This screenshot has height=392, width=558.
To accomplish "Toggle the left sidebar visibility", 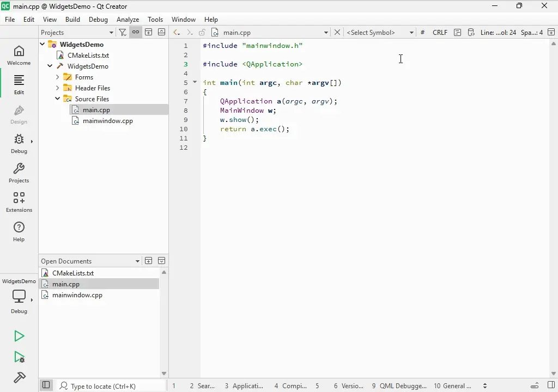I will click(x=46, y=385).
